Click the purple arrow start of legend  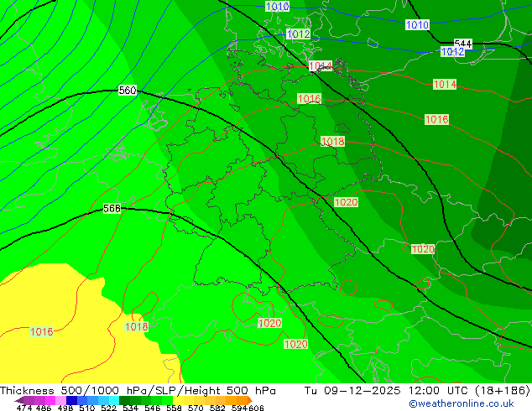19,400
